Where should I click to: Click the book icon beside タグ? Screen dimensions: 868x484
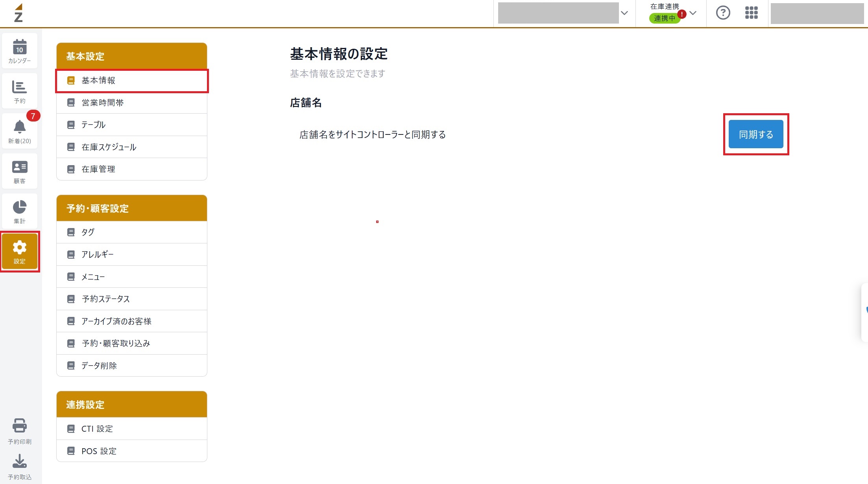pyautogui.click(x=71, y=232)
